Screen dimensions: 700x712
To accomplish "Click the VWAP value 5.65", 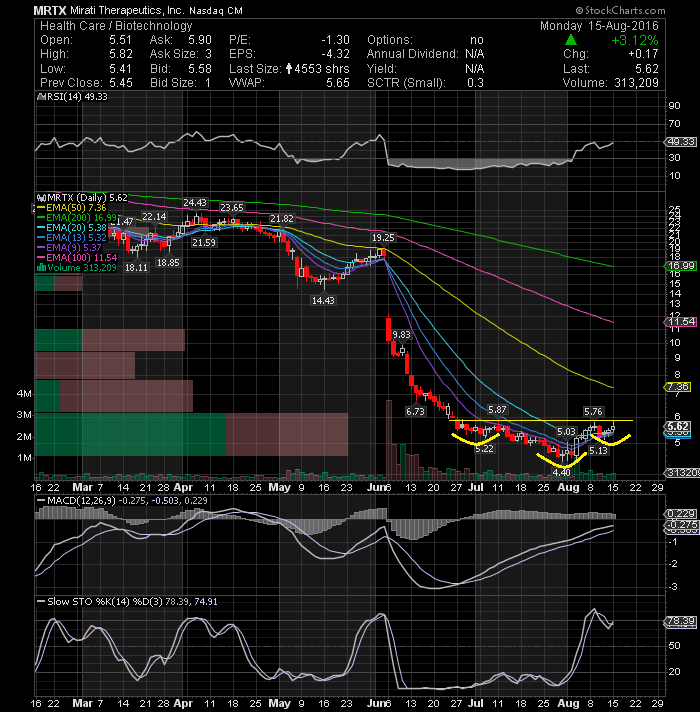I will click(x=338, y=83).
